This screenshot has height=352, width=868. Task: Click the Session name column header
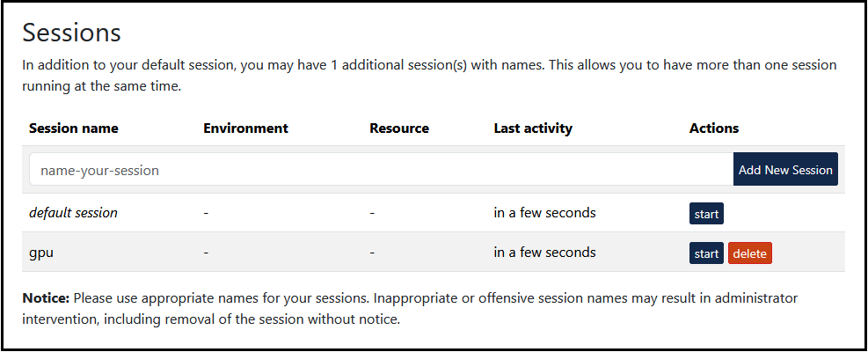[x=73, y=128]
